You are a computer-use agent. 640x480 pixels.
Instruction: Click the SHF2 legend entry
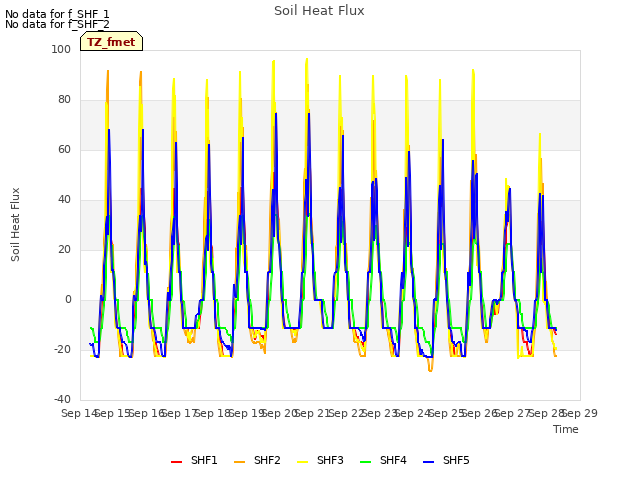[257, 460]
